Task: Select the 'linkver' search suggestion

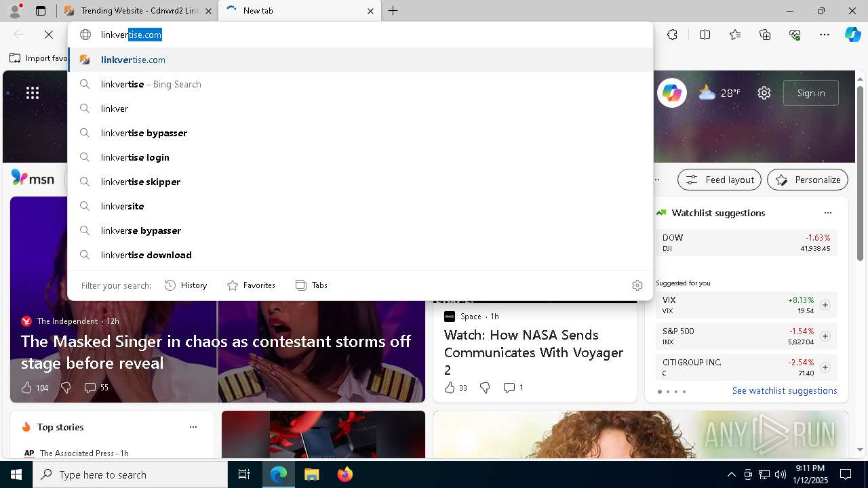Action: [360, 108]
